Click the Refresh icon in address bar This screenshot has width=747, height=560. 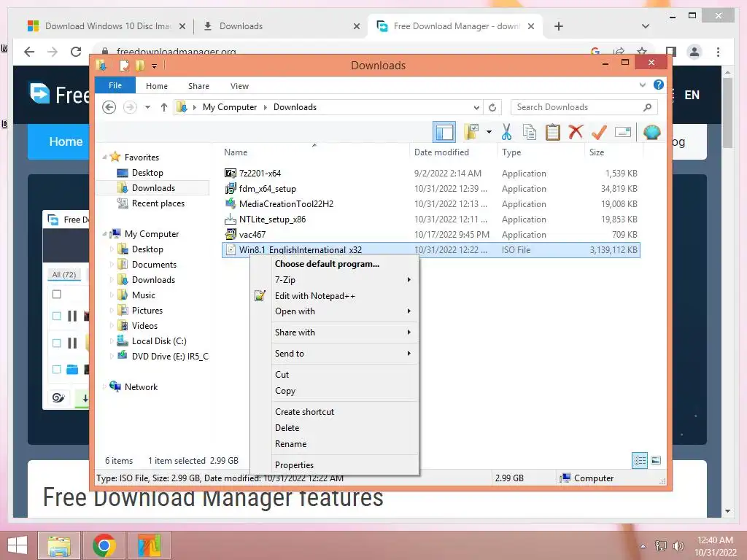[x=492, y=107]
